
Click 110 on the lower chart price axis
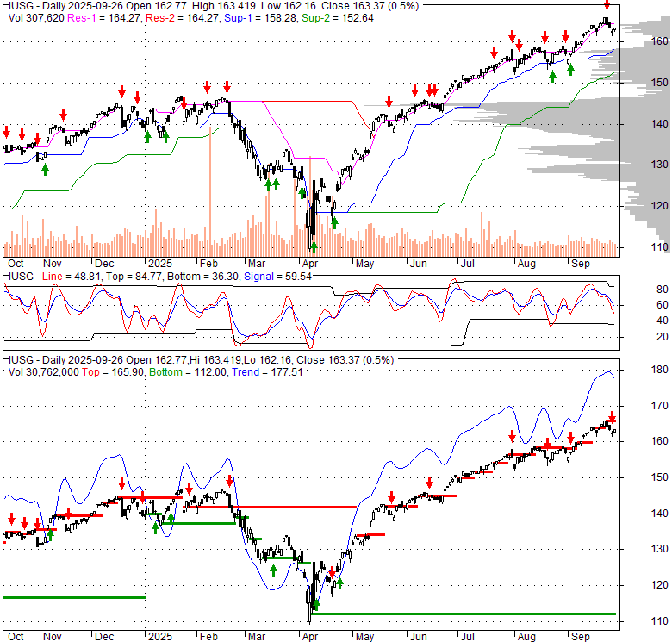(x=659, y=621)
